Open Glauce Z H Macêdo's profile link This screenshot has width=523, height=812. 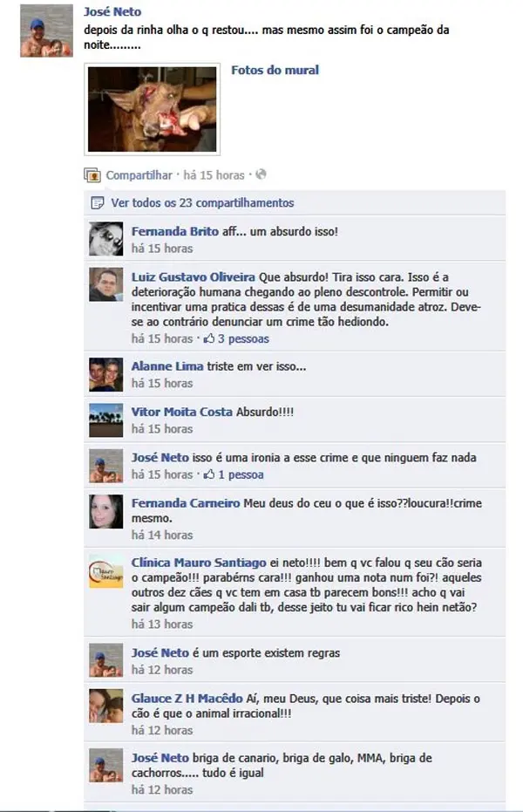coord(187,699)
